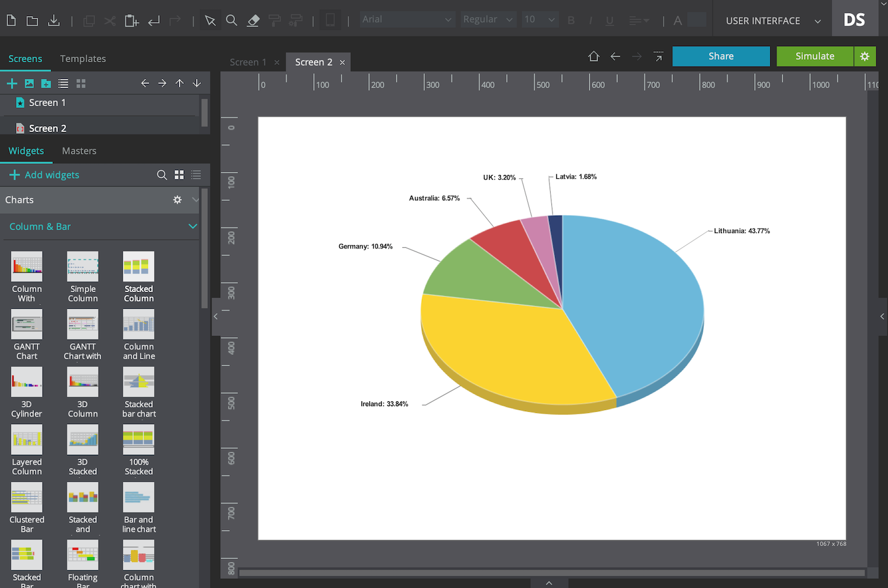The image size is (888, 588).
Task: Click the image screen icon in Screens toolbar
Action: click(x=29, y=83)
